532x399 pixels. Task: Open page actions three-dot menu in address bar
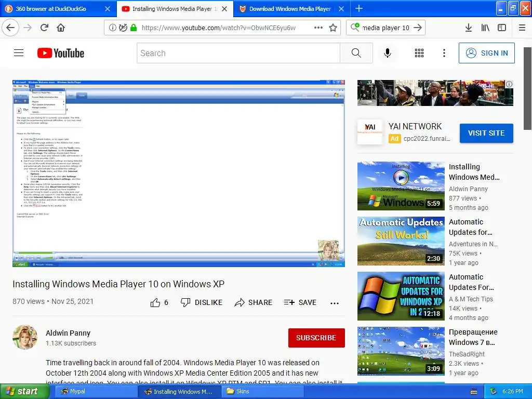pos(318,28)
